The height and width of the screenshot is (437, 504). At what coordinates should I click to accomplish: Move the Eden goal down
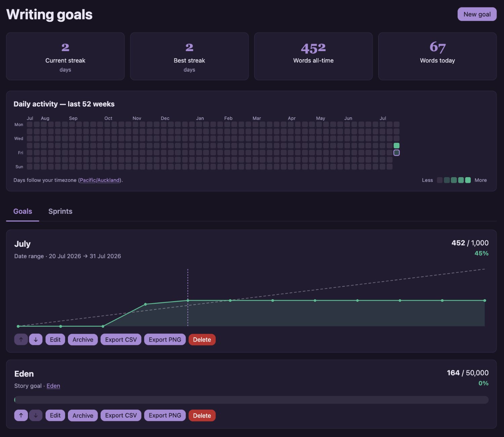[x=36, y=415]
